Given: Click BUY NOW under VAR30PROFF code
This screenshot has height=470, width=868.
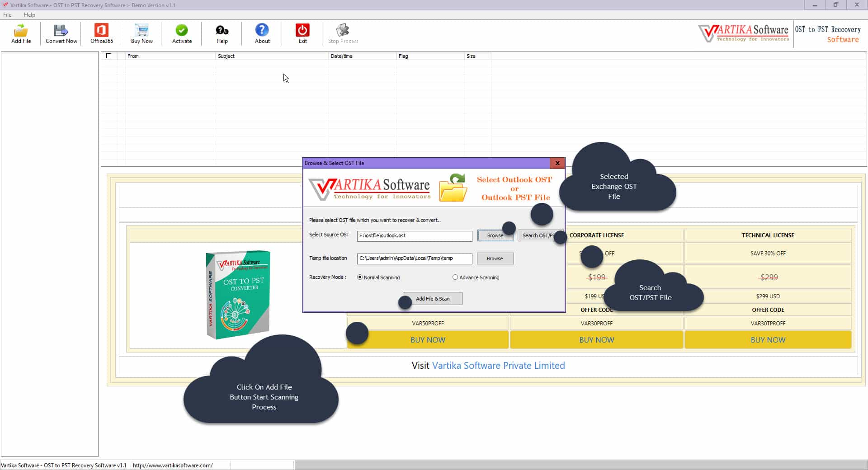Looking at the screenshot, I should tap(597, 340).
